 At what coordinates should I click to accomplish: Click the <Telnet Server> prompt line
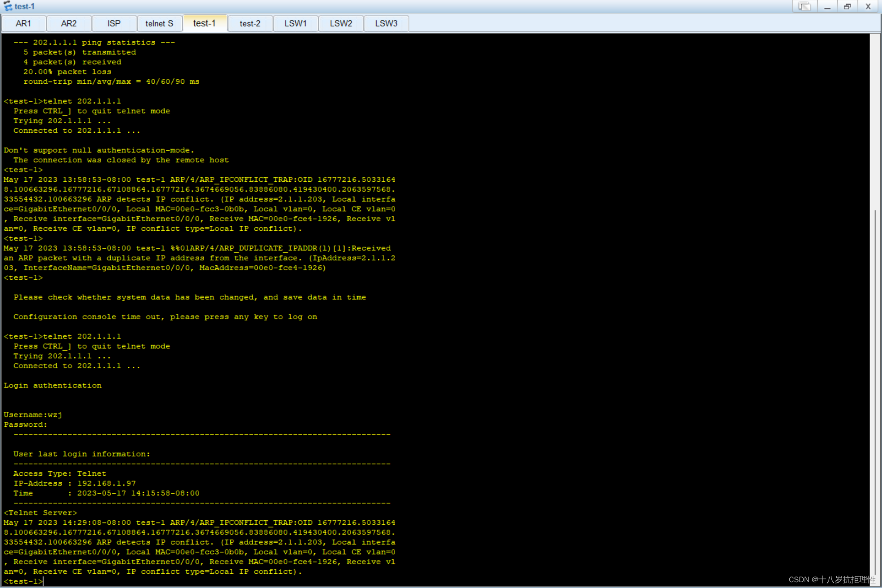[40, 513]
